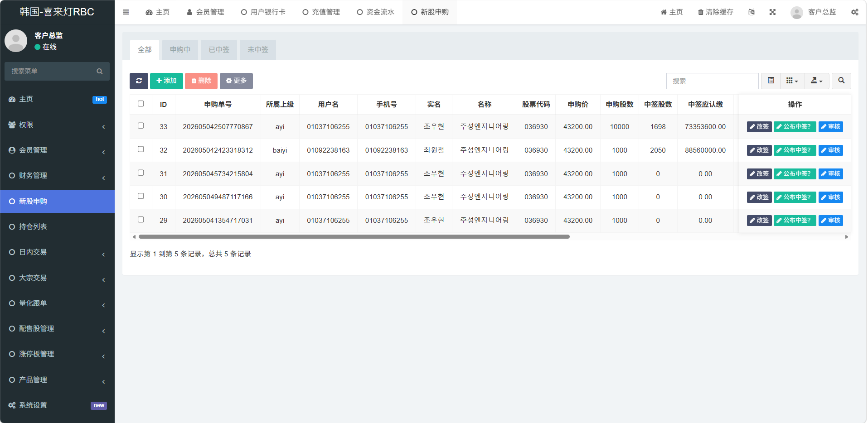Sort by 申购单号 column header
This screenshot has height=423, width=868.
coord(218,105)
